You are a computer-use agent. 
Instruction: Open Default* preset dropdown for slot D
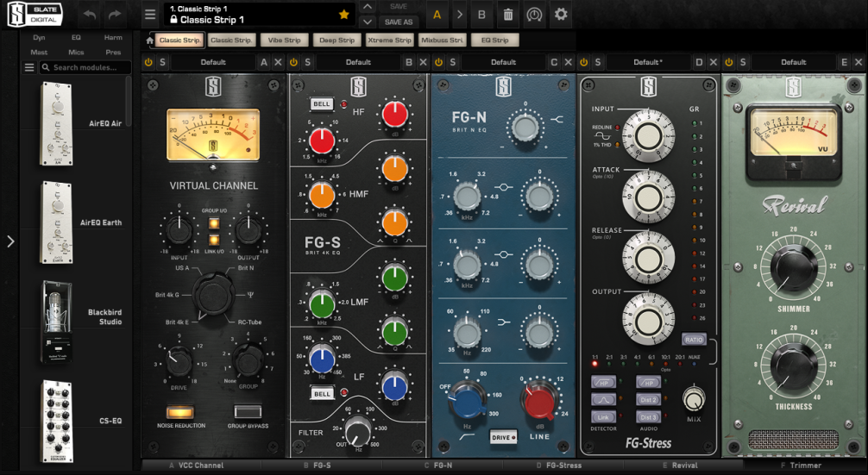click(648, 62)
